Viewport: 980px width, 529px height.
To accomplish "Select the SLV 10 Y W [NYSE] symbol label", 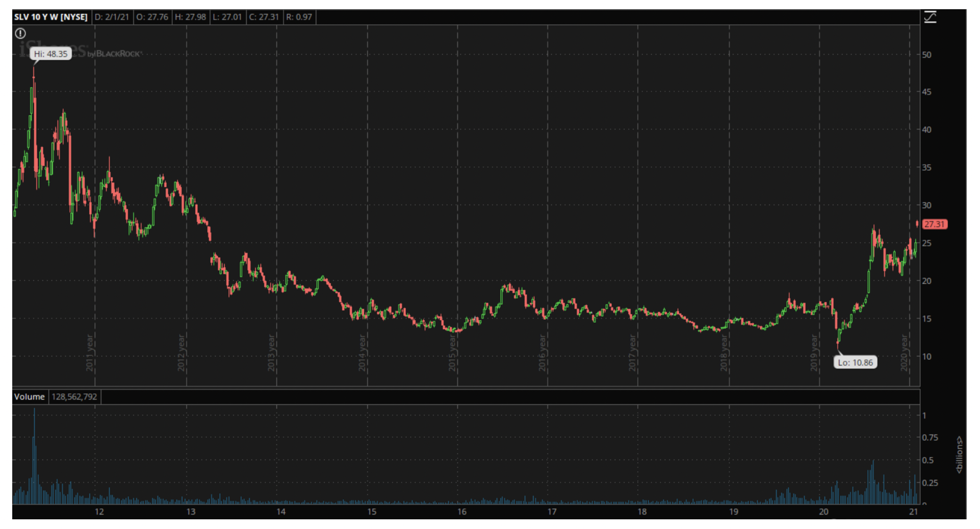I will pos(51,17).
